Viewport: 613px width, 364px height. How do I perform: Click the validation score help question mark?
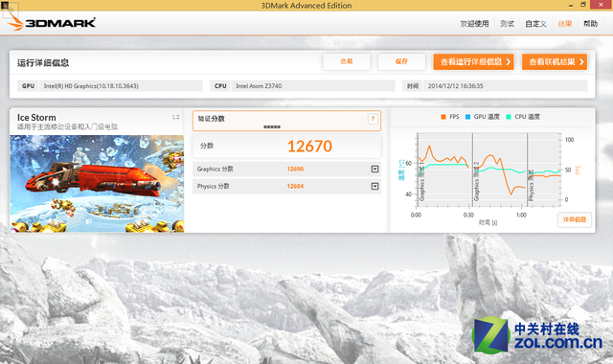tap(373, 119)
